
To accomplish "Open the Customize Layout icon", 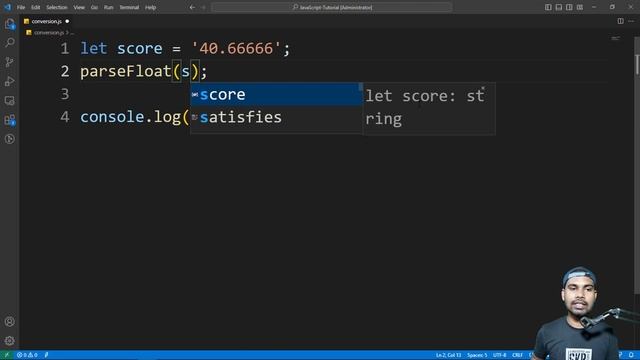I will [580, 7].
